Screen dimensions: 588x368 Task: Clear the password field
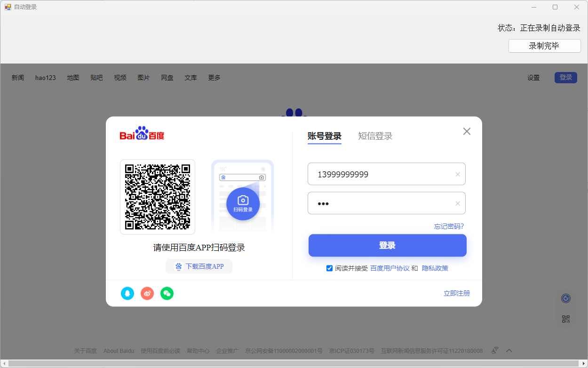pos(458,204)
